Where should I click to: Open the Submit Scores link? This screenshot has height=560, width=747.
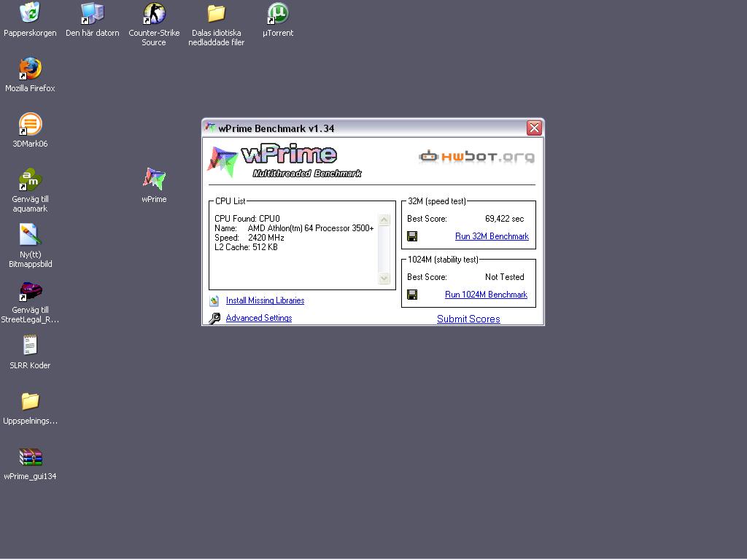click(468, 319)
